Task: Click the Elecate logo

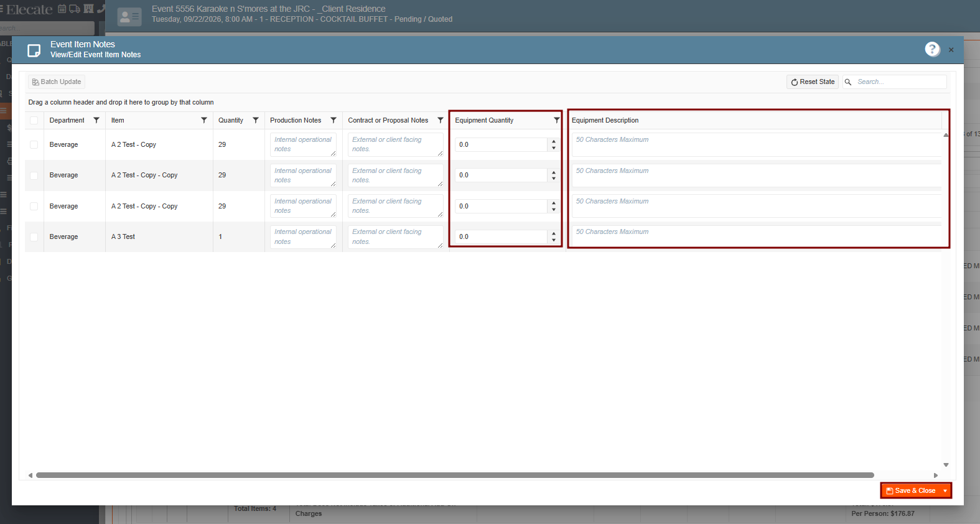Action: 29,9
